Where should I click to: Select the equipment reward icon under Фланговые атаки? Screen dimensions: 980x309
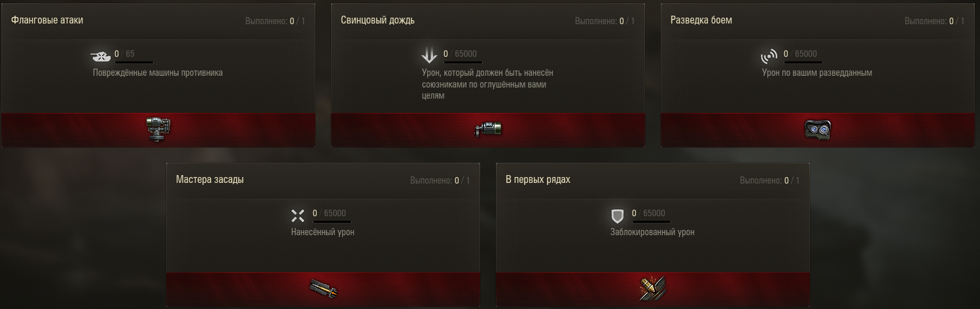click(x=158, y=129)
